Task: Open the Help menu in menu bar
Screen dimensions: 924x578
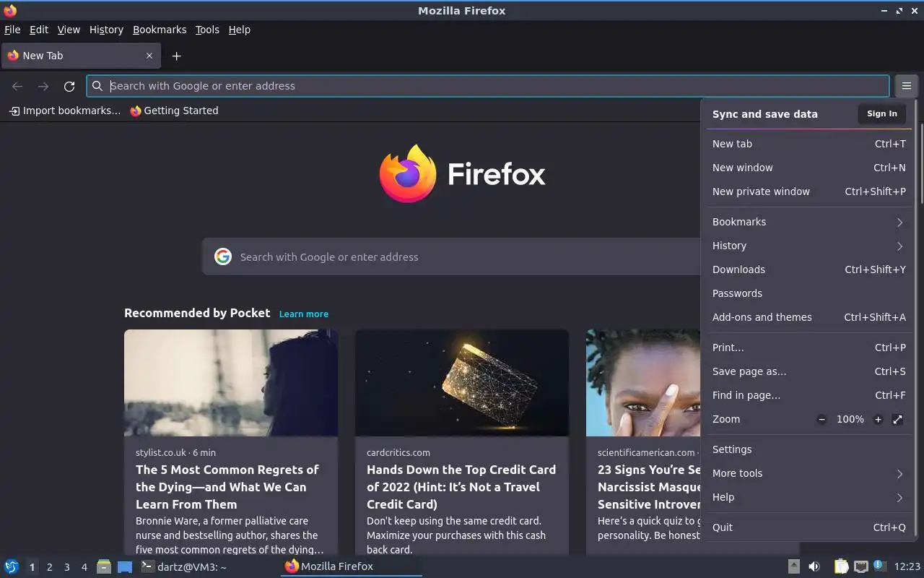Action: point(239,30)
